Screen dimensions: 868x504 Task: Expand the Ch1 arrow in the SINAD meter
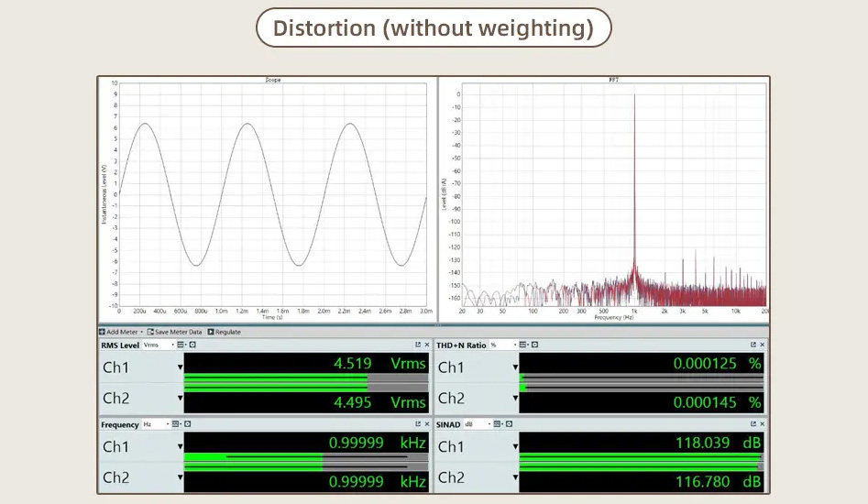click(x=515, y=446)
